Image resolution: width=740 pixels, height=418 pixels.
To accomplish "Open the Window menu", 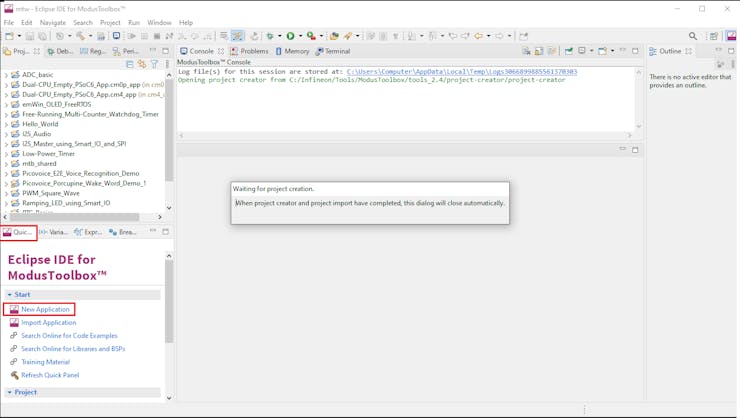I will [159, 23].
